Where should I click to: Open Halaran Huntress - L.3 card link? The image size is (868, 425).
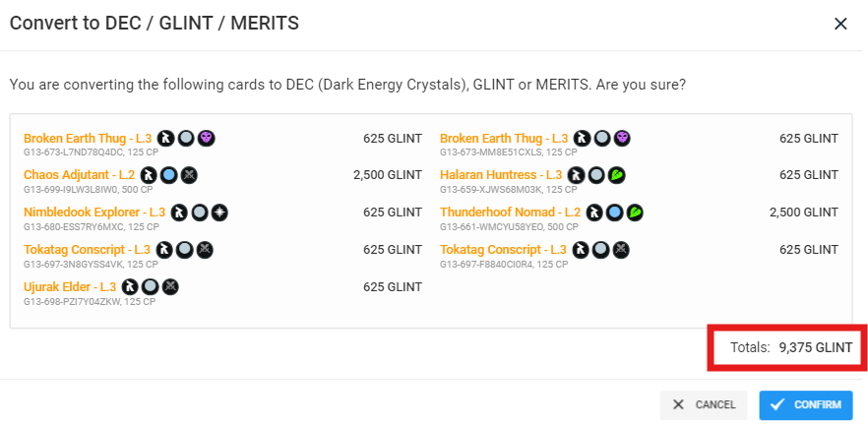point(501,175)
